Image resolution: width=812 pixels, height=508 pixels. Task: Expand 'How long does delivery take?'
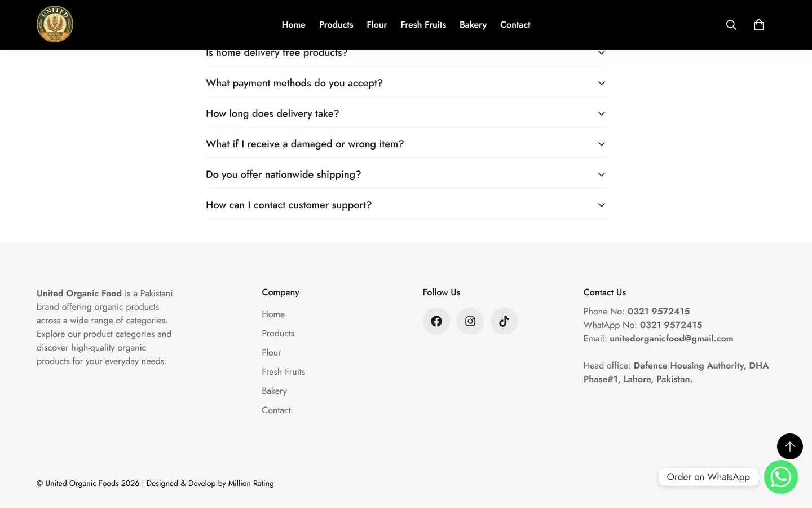406,113
